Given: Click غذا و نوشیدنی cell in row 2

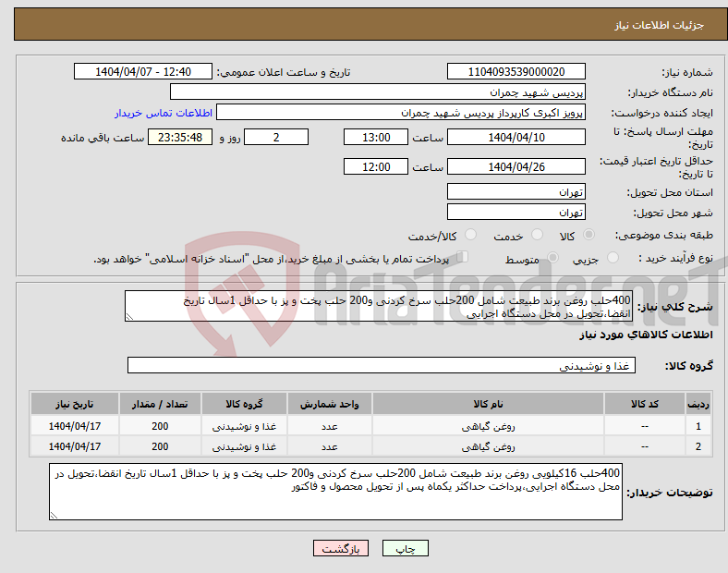Looking at the screenshot, I should tap(244, 446).
